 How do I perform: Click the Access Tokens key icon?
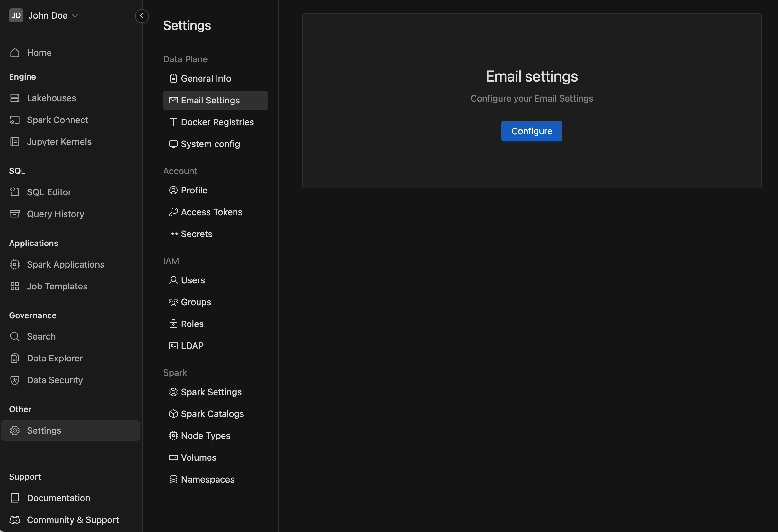tap(172, 212)
